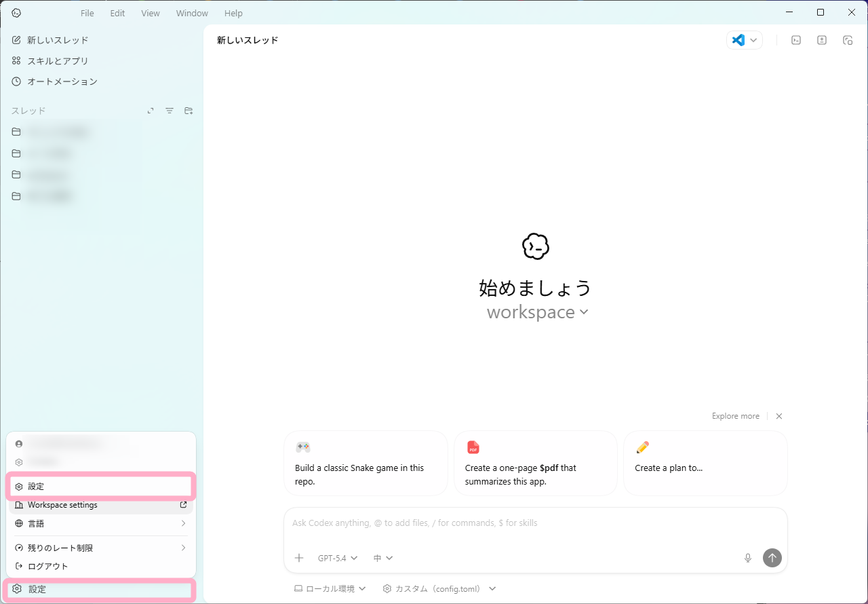
Task: Click the new folder icon beside スレッド
Action: 189,111
